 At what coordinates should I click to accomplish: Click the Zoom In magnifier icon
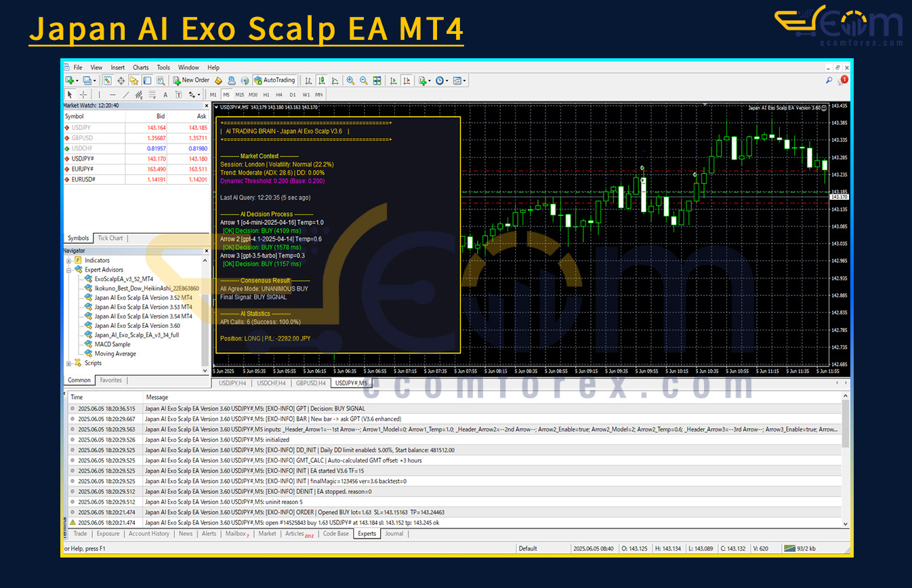[x=350, y=80]
